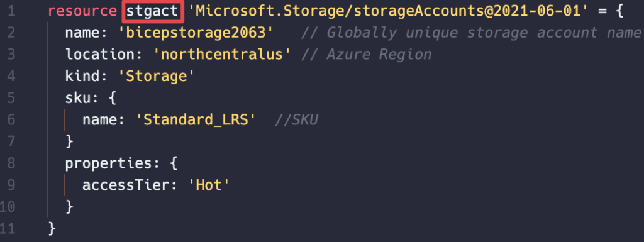Viewport: 644px width, 242px height.
Task: Click line number 8 in gutter
Action: (x=11, y=163)
